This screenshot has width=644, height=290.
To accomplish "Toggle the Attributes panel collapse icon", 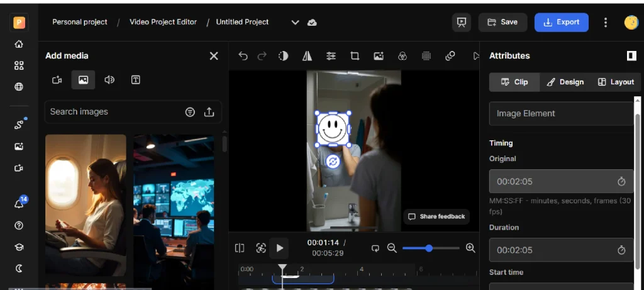I will [631, 56].
